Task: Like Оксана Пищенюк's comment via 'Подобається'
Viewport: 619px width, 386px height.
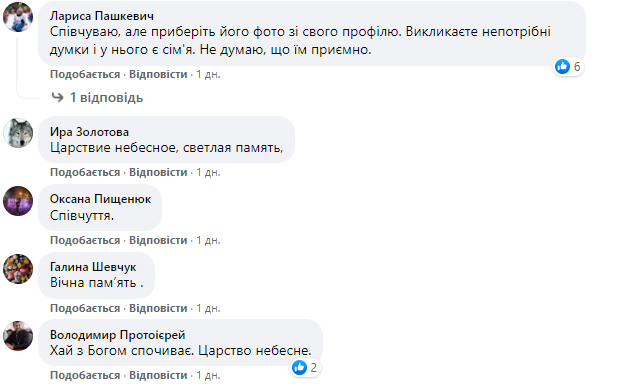Action: coord(85,240)
